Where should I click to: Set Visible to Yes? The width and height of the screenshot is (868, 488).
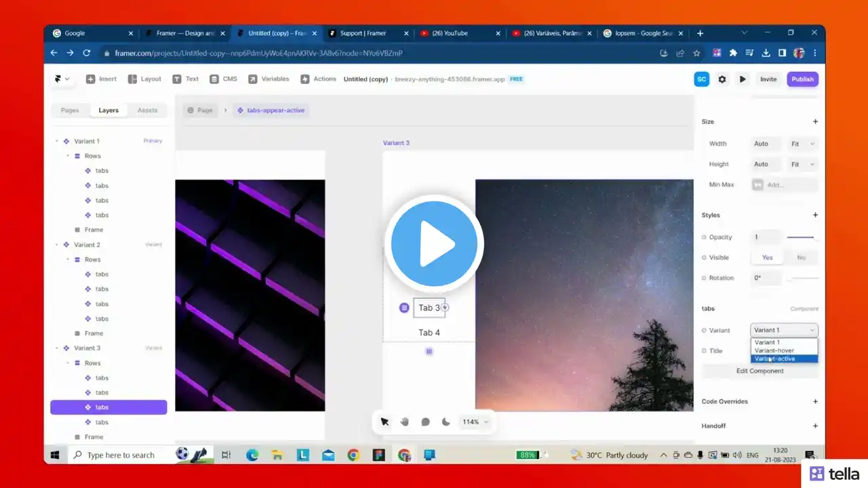[767, 258]
